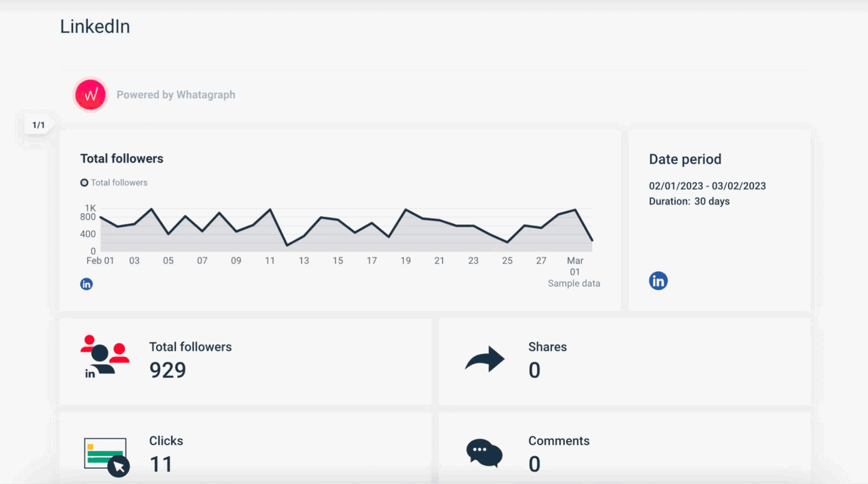Image resolution: width=868 pixels, height=484 pixels.
Task: Click the 929 follower count value
Action: point(168,370)
